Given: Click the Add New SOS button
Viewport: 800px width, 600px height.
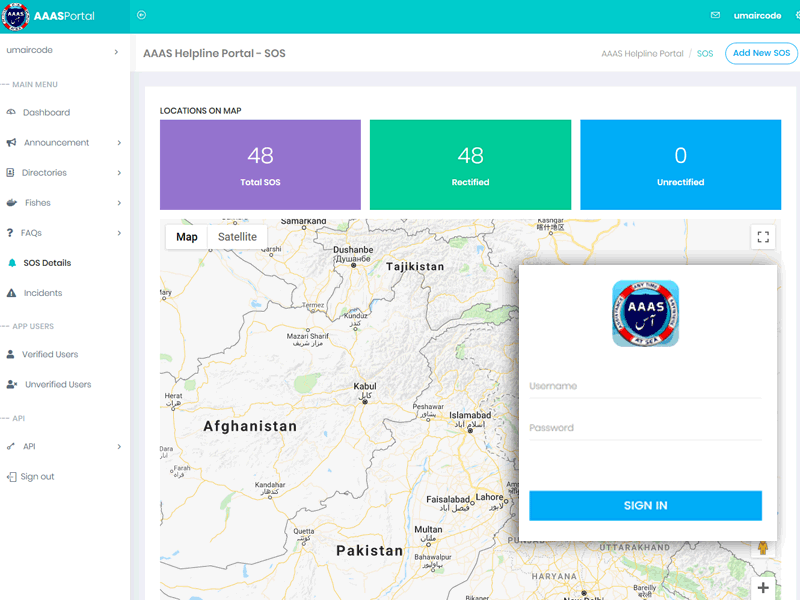Looking at the screenshot, I should click(x=761, y=53).
